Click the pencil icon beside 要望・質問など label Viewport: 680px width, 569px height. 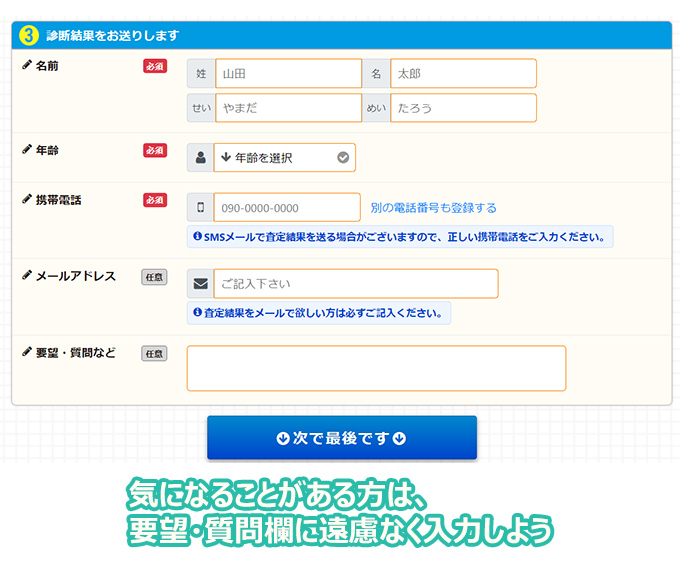[x=27, y=352]
